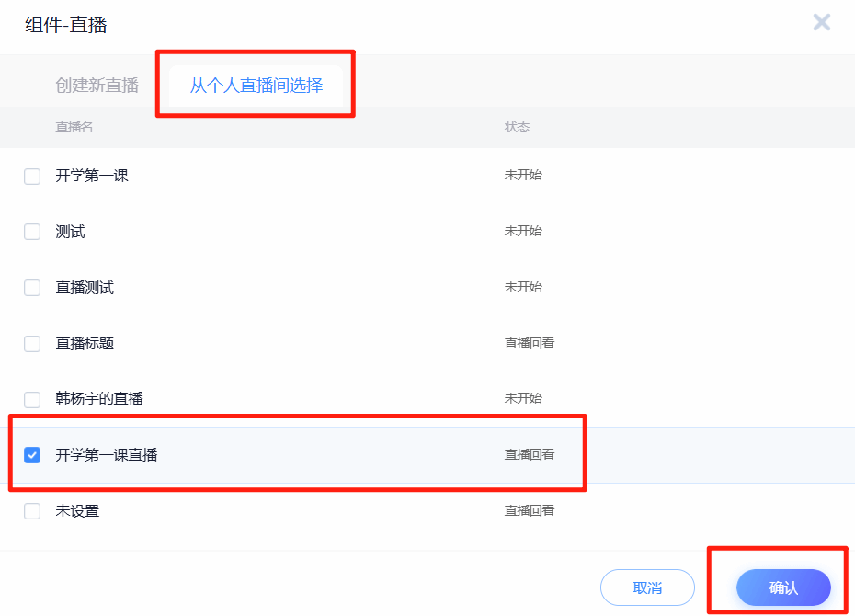Click the 开学第一课直播 row label
The image size is (855, 616).
107,454
